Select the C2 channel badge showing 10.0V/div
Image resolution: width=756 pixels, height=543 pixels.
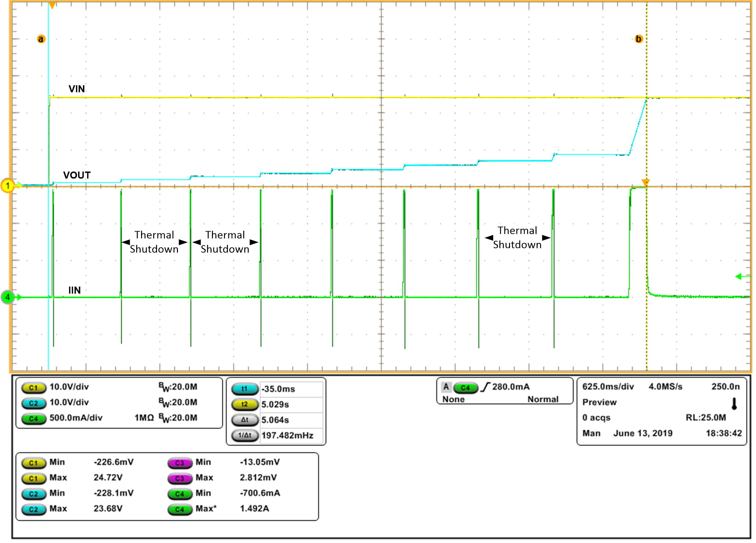coord(34,403)
